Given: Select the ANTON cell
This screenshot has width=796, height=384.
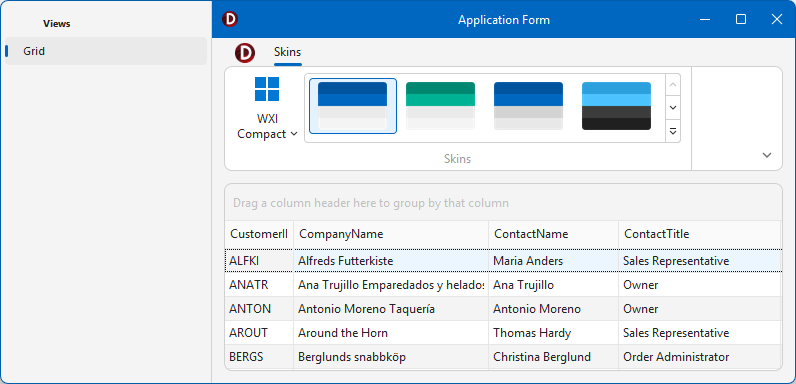Looking at the screenshot, I should [259, 309].
